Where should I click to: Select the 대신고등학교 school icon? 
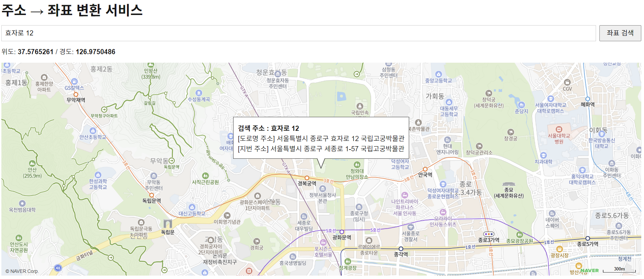192,207
